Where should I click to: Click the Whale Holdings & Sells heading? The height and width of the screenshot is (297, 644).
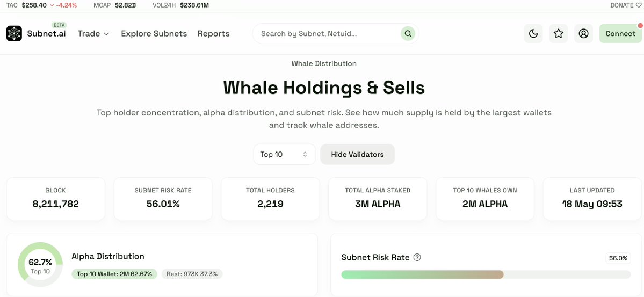click(324, 88)
